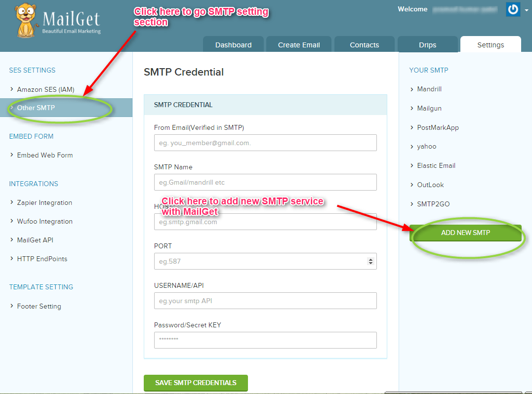This screenshot has width=532, height=394.
Task: Click chevron next to Embed Web Form
Action: 11,155
